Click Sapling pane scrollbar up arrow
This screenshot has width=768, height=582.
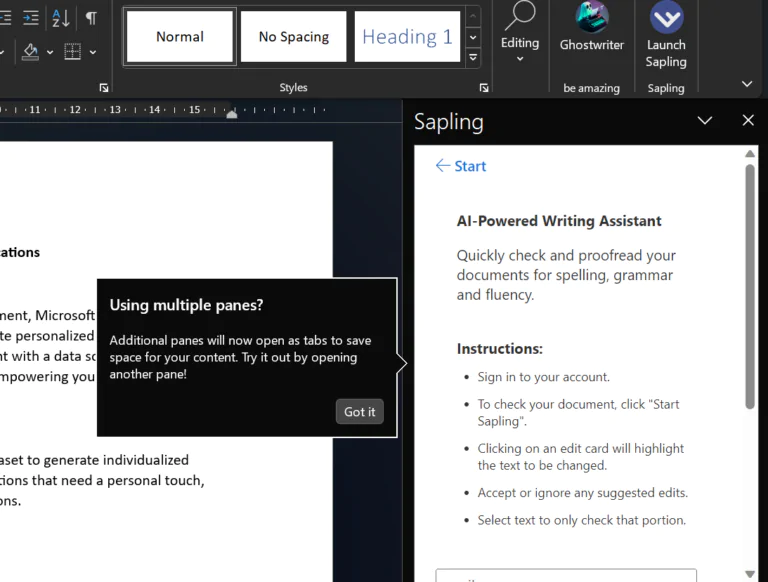[749, 154]
